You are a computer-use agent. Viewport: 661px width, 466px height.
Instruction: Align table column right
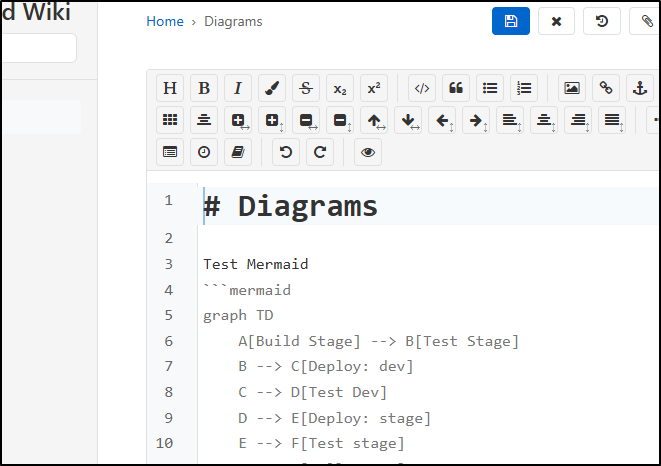click(578, 120)
